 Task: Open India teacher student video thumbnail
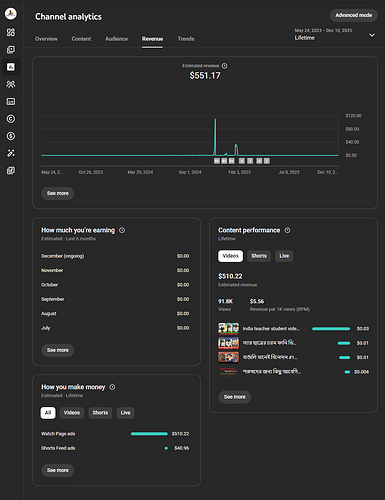(228, 328)
